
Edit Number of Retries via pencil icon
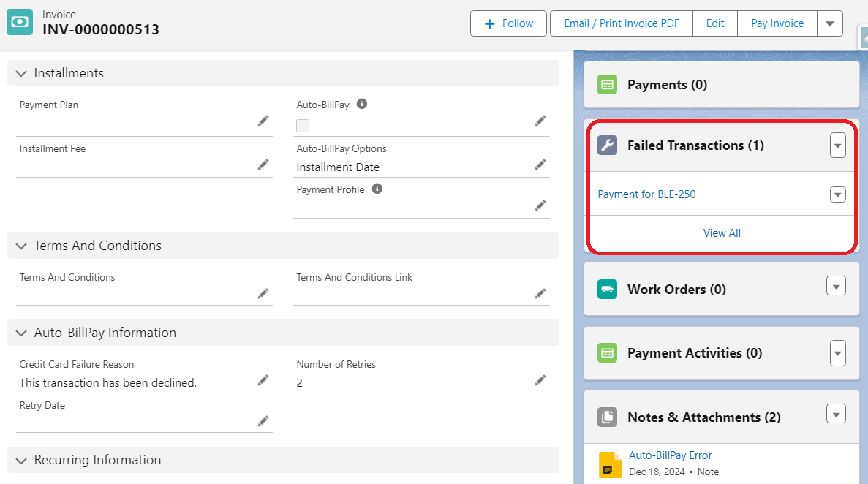pyautogui.click(x=540, y=380)
